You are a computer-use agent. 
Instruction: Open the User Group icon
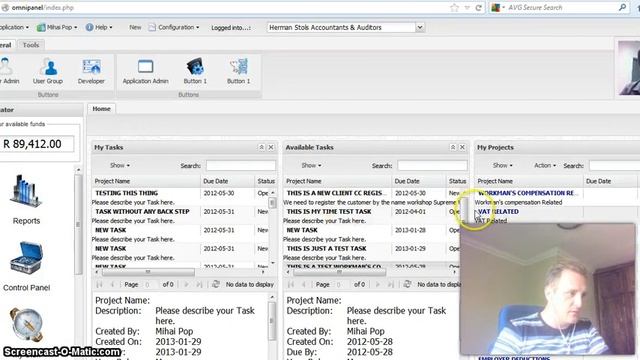click(48, 71)
